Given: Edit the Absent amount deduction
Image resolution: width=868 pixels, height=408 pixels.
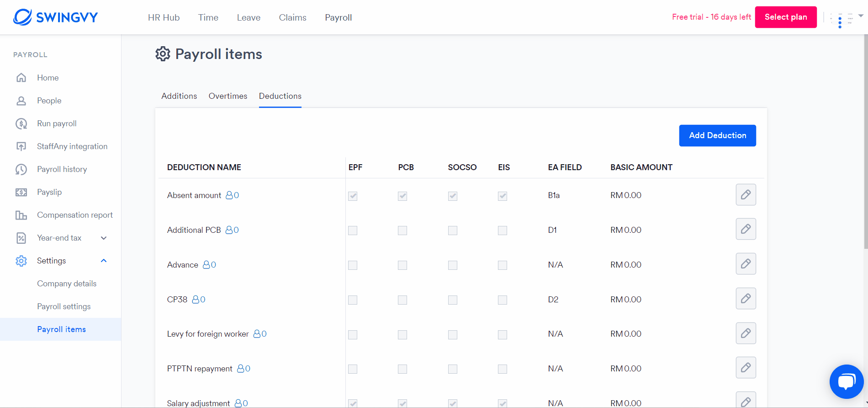Looking at the screenshot, I should tap(746, 195).
